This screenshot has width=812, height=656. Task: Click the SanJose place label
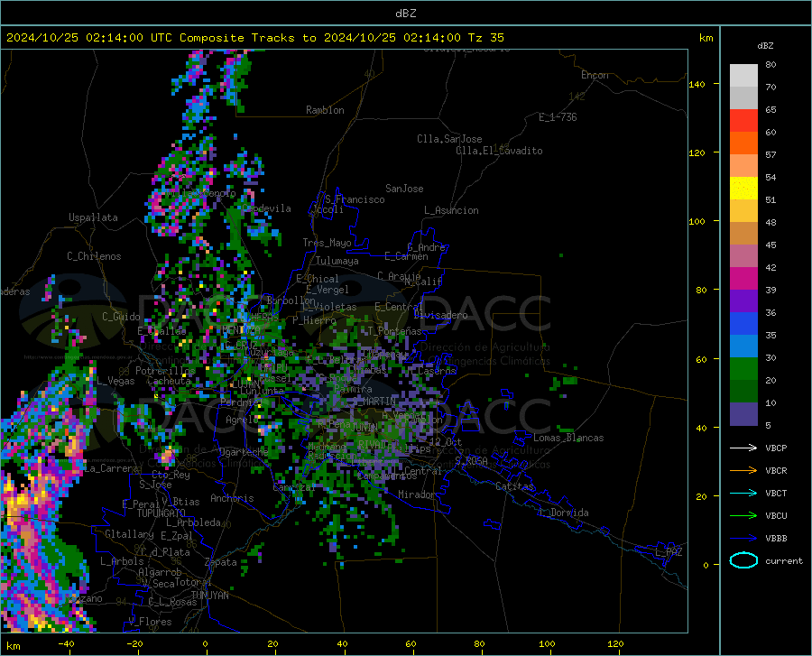(x=404, y=189)
